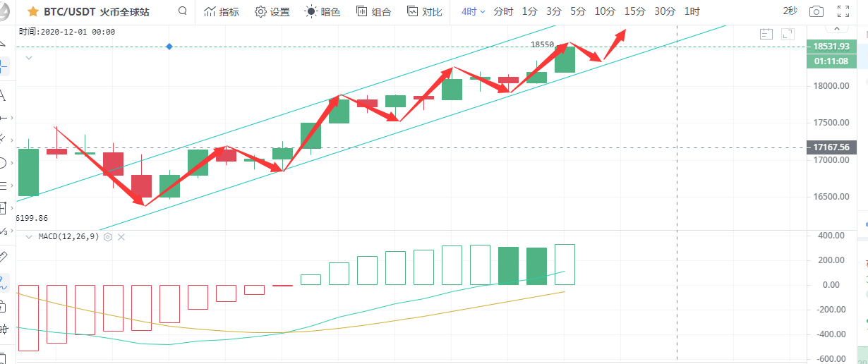Click the blue diamond price line marker
This screenshot has width=868, height=364.
coord(169,47)
